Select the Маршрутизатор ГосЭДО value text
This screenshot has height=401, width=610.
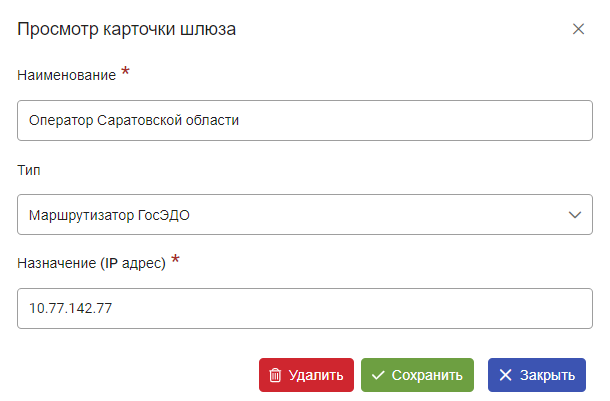pyautogui.click(x=109, y=215)
